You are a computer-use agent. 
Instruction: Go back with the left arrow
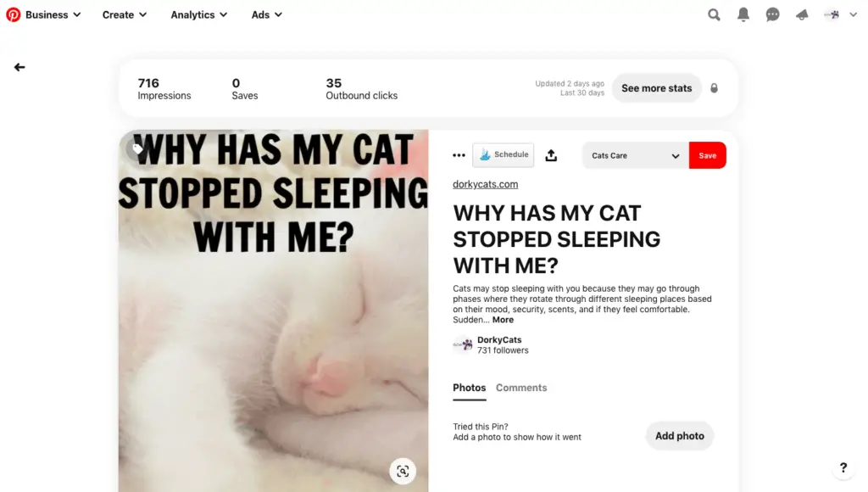coord(19,67)
